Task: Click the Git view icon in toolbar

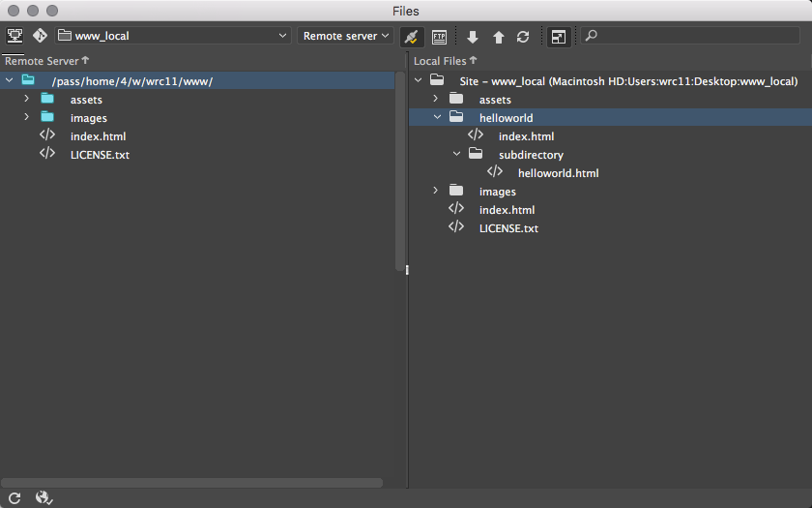Action: (40, 36)
